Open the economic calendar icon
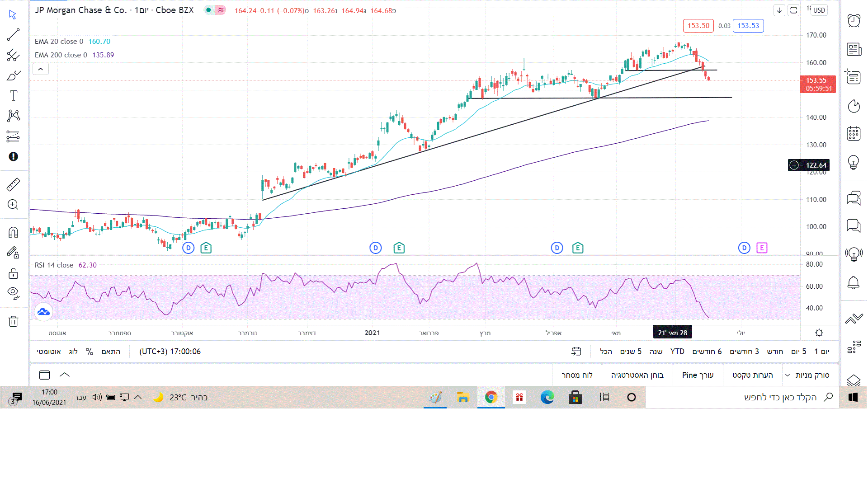Viewport: 868px width, 488px height. point(854,133)
